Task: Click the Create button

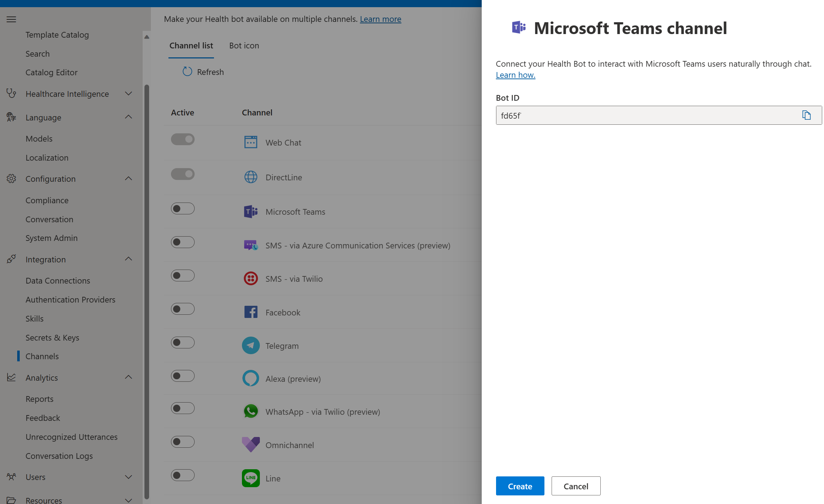Action: 520,486
